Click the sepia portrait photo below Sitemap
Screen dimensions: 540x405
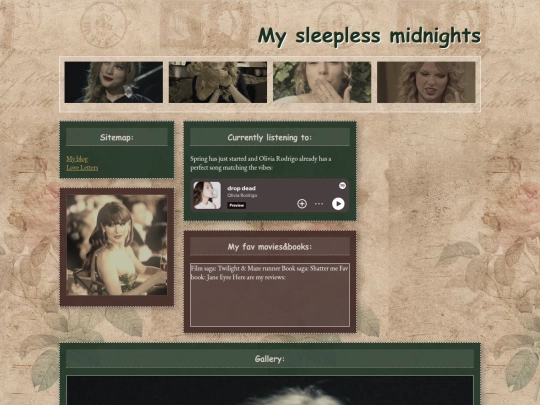click(117, 245)
